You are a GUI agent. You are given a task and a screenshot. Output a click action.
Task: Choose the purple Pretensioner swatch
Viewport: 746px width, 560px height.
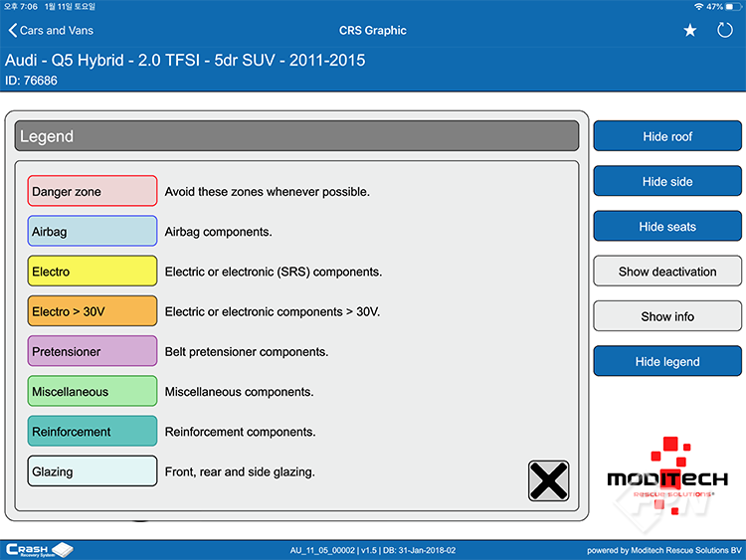tap(93, 351)
